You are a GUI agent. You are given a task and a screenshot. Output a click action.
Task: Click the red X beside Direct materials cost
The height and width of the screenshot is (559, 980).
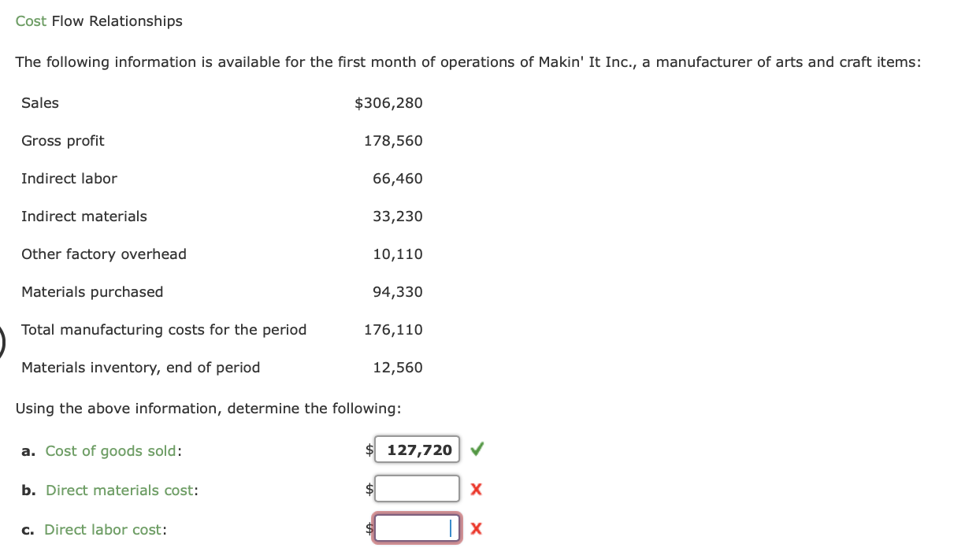pos(476,488)
